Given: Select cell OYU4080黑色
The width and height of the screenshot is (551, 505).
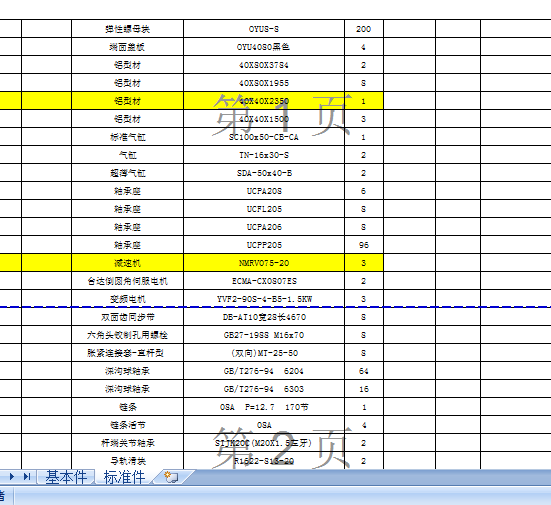Looking at the screenshot, I should click(x=264, y=47).
